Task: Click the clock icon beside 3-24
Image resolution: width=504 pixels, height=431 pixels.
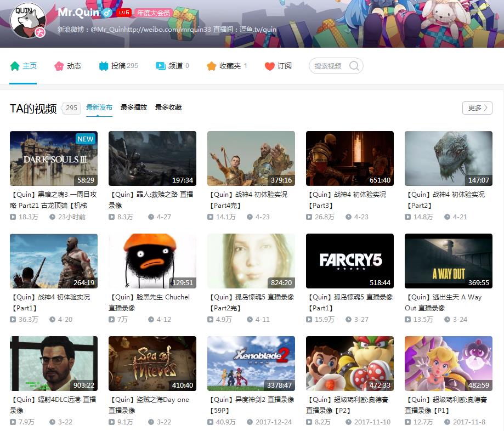Action: click(x=447, y=320)
